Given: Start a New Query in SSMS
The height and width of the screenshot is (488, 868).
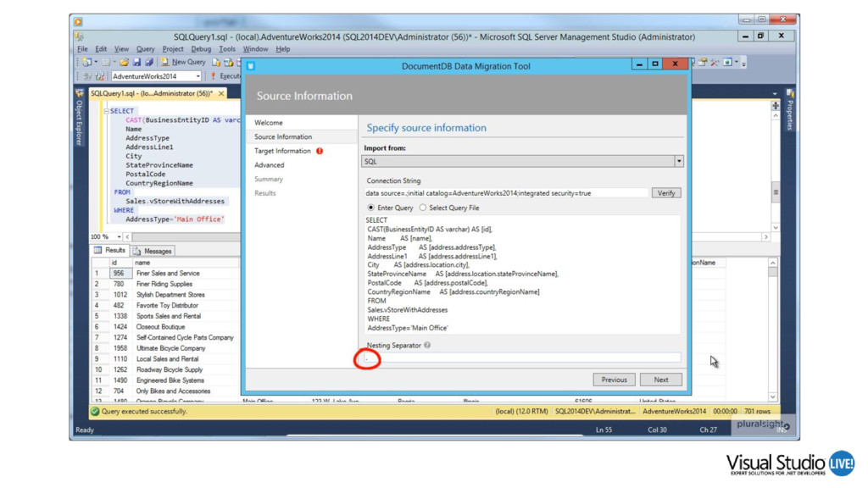Looking at the screenshot, I should [x=183, y=63].
